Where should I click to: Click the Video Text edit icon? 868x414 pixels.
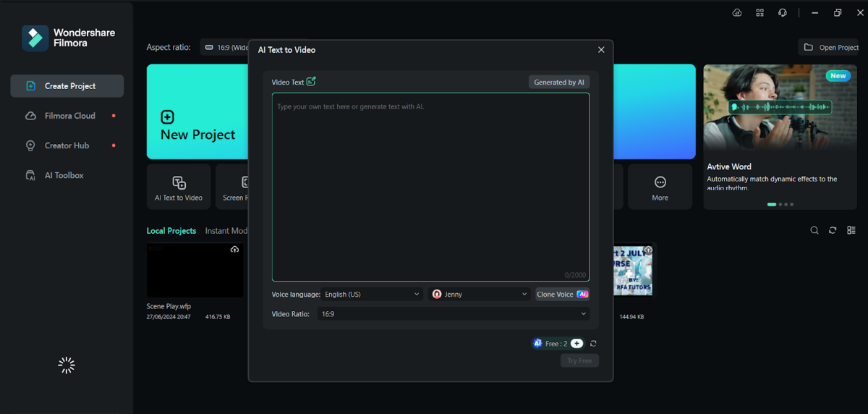311,82
